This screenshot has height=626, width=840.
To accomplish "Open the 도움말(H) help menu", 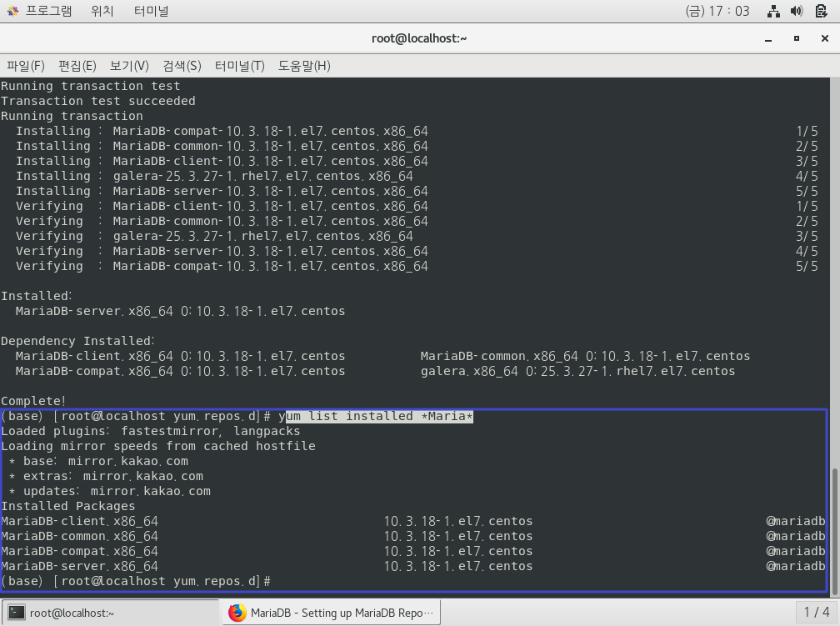I will coord(304,65).
